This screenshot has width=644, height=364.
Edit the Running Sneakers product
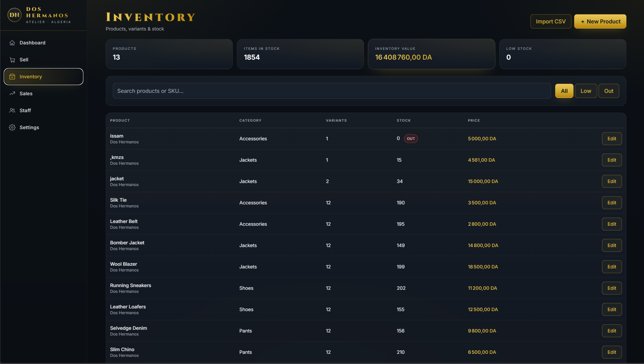612,288
